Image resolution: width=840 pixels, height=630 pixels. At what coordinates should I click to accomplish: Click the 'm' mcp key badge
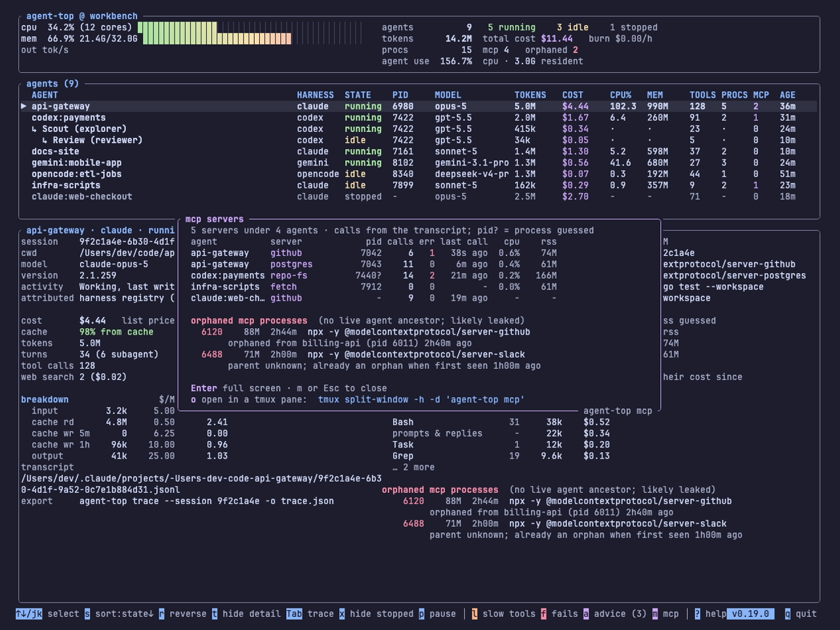655,614
